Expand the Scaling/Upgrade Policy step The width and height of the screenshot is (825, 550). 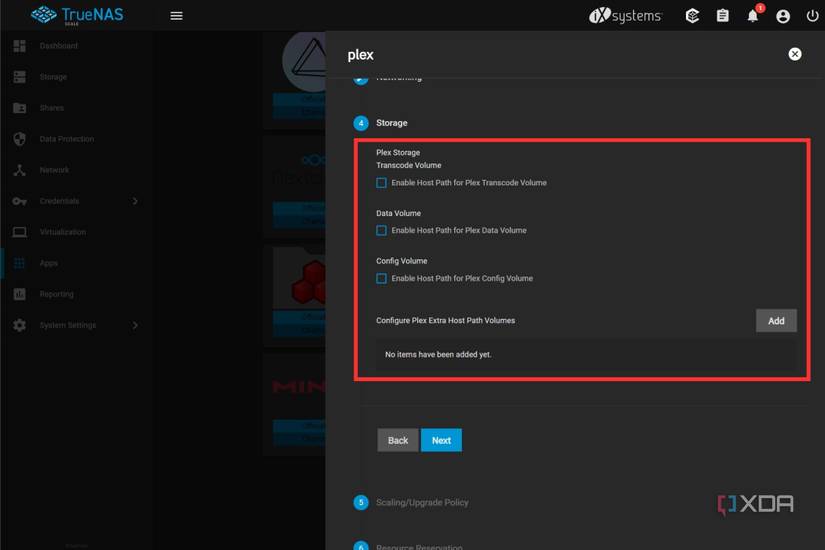click(421, 502)
